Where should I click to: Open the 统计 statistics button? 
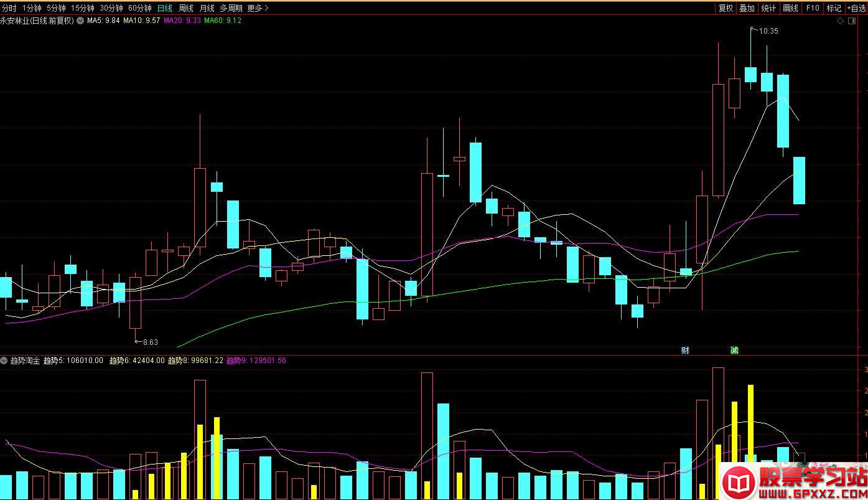[x=769, y=8]
